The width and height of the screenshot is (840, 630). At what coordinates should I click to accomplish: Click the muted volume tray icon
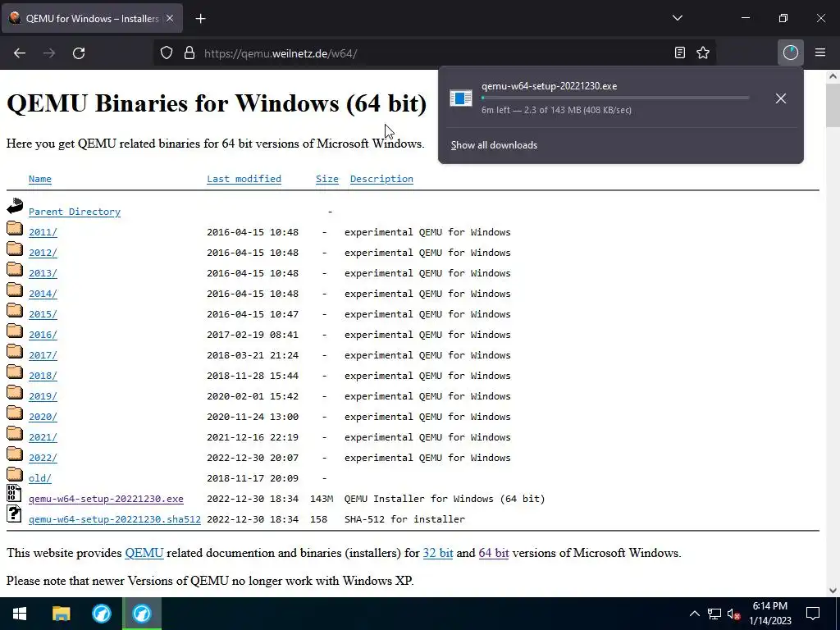(733, 614)
